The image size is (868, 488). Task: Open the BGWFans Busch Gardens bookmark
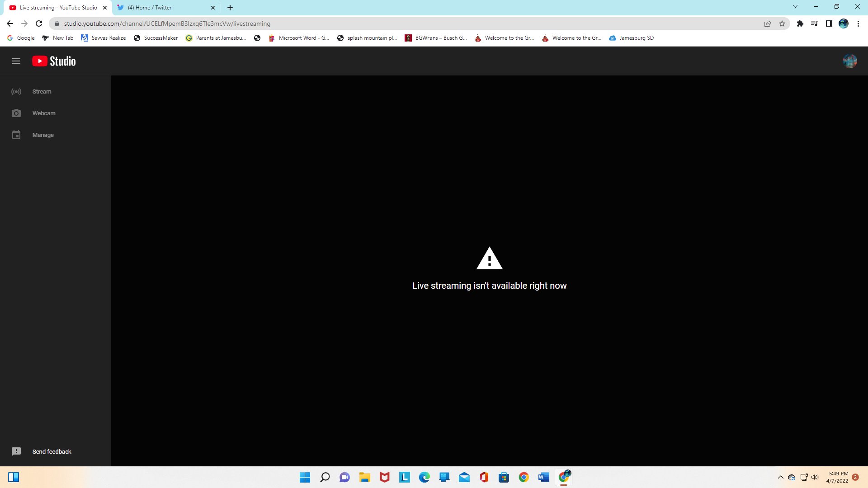coord(436,38)
